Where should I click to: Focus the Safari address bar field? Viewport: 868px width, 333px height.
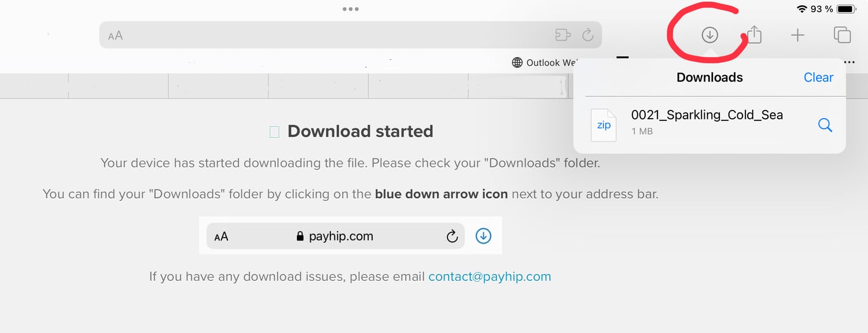coord(336,35)
